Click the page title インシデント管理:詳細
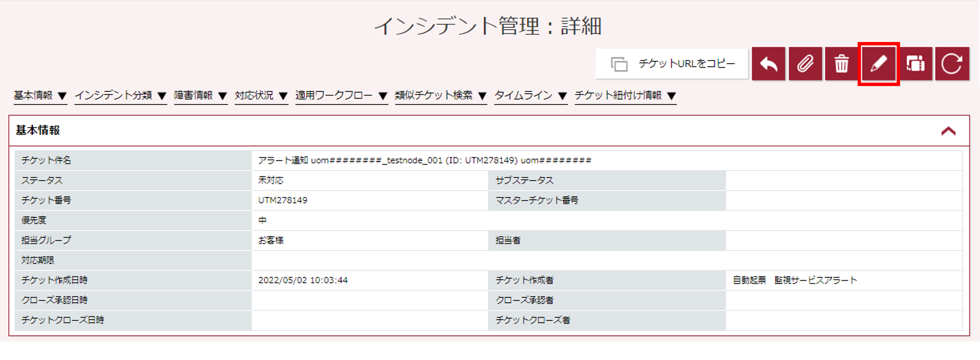This screenshot has width=980, height=360. pos(488,26)
